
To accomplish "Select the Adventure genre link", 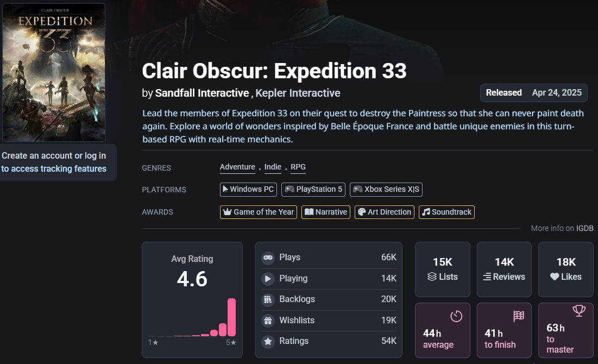I will 237,167.
